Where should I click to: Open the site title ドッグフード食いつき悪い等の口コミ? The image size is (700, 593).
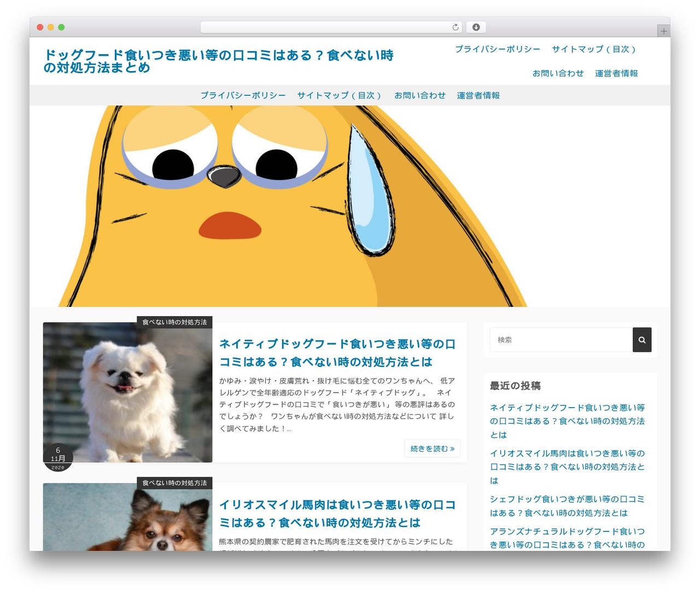(219, 61)
